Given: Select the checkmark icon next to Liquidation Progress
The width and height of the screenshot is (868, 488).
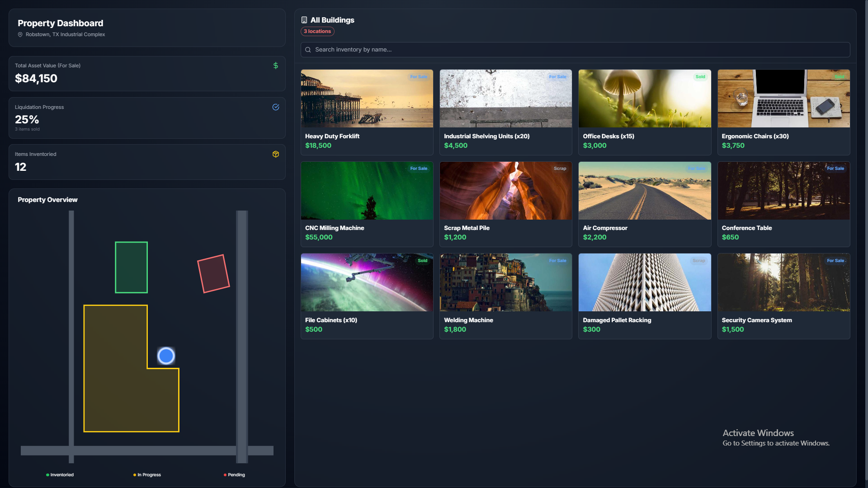Looking at the screenshot, I should (x=276, y=107).
